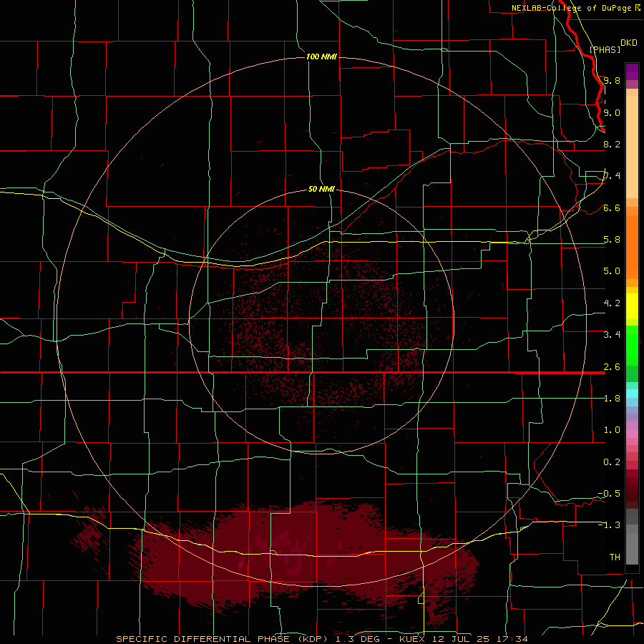Click the 5.0 value on the color scale
644x644 pixels.
612,271
